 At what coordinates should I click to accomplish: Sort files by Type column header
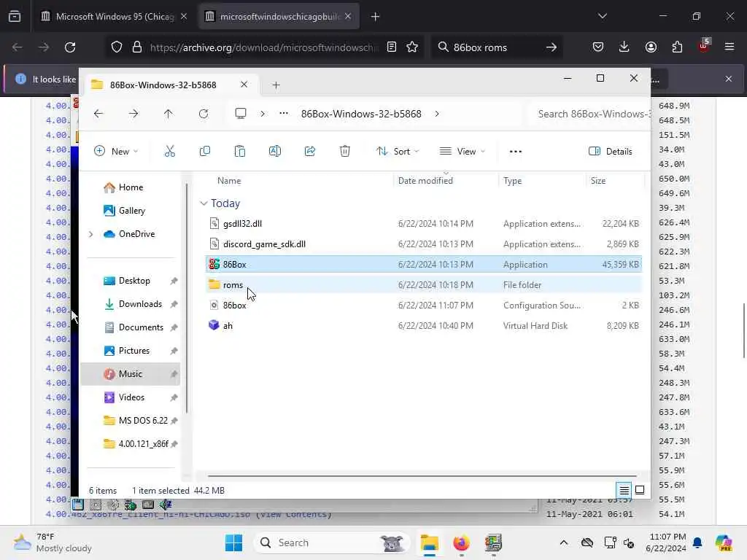512,181
